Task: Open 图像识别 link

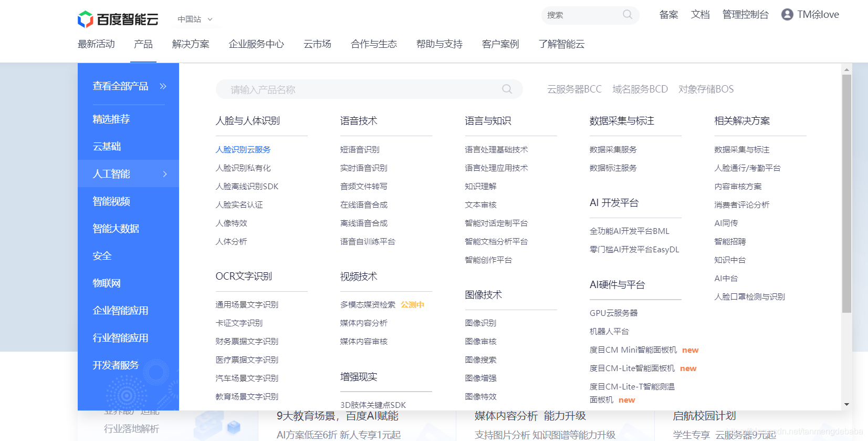Action: pos(480,323)
